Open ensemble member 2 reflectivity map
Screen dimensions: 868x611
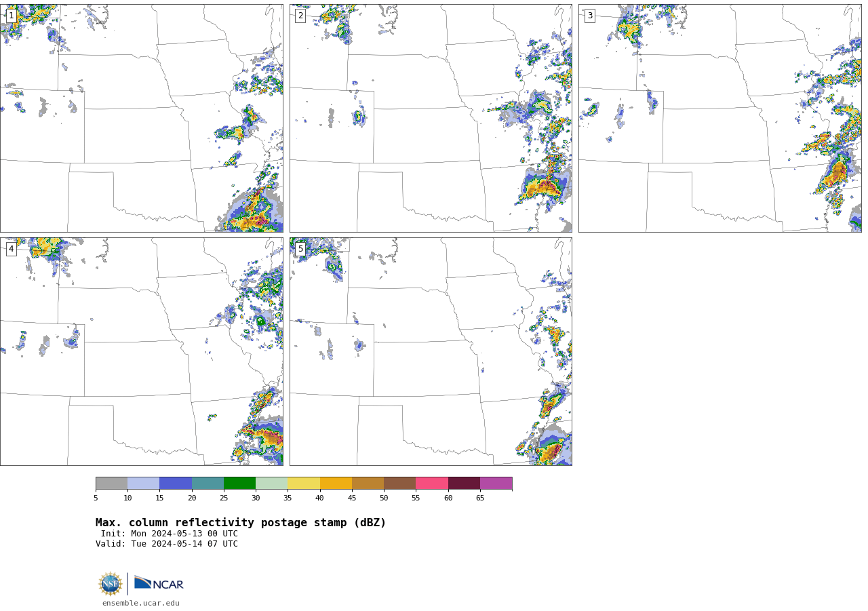pos(431,118)
